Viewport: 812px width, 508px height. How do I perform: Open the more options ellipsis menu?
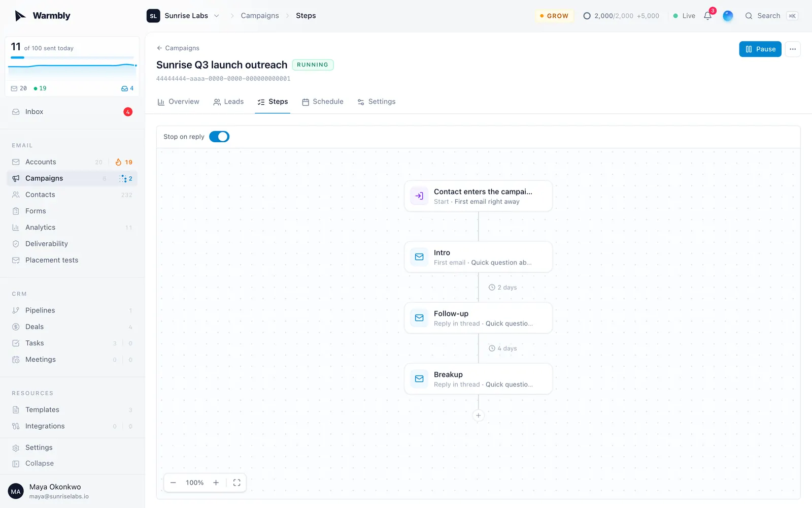click(x=793, y=49)
